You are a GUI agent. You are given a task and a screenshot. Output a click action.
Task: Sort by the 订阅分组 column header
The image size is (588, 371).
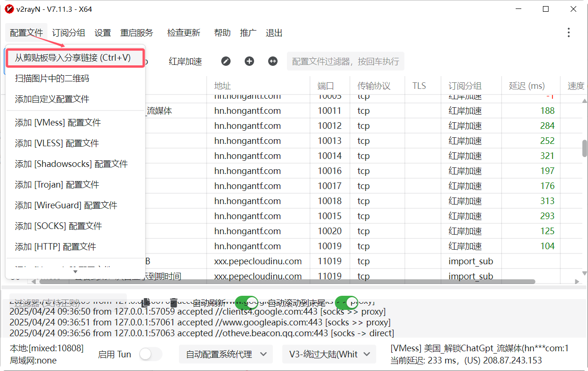[x=472, y=86]
